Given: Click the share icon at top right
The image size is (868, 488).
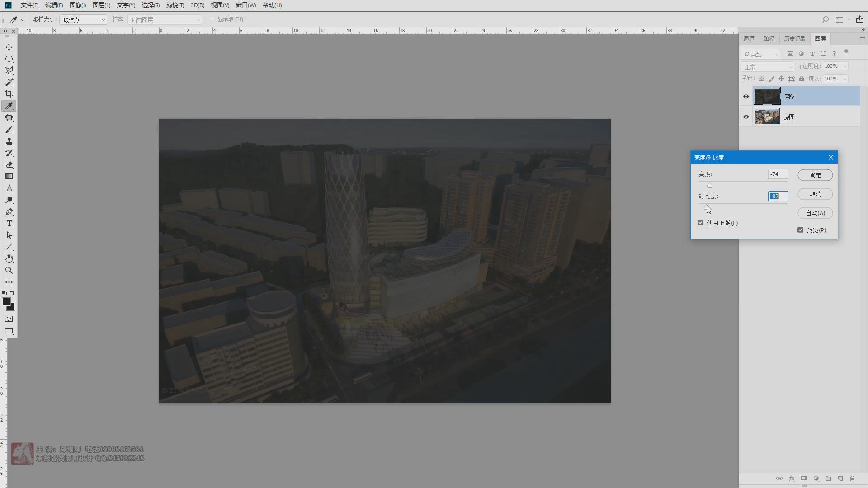Looking at the screenshot, I should point(859,19).
